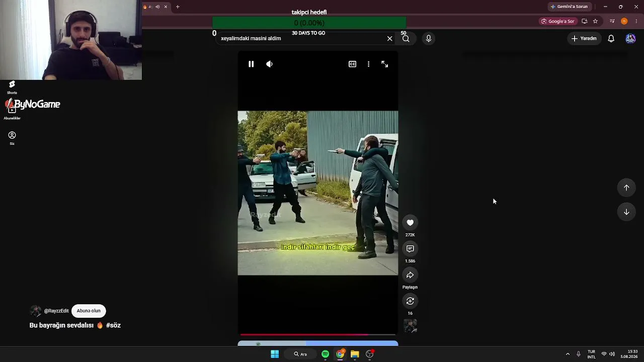Click the next Short preview below the player
Viewport: 644px width, 362px height.
tap(318, 343)
